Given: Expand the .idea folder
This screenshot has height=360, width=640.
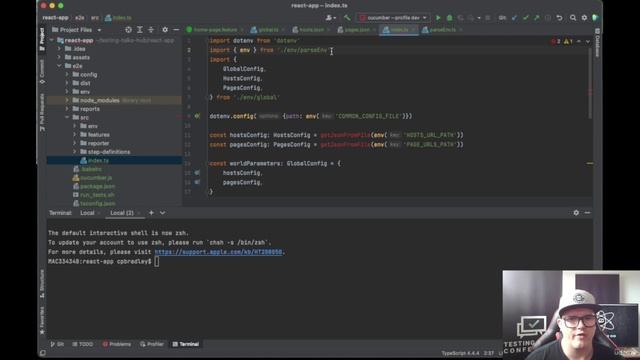Looking at the screenshot, I should (60, 49).
